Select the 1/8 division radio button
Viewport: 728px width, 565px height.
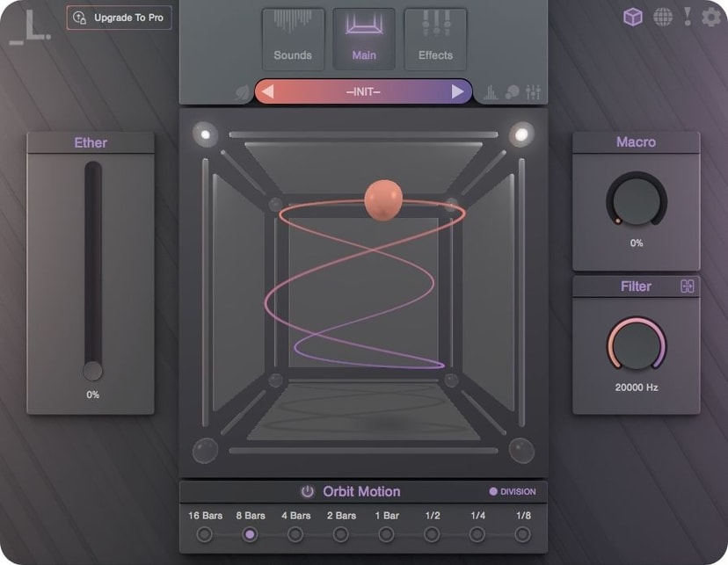(x=522, y=535)
